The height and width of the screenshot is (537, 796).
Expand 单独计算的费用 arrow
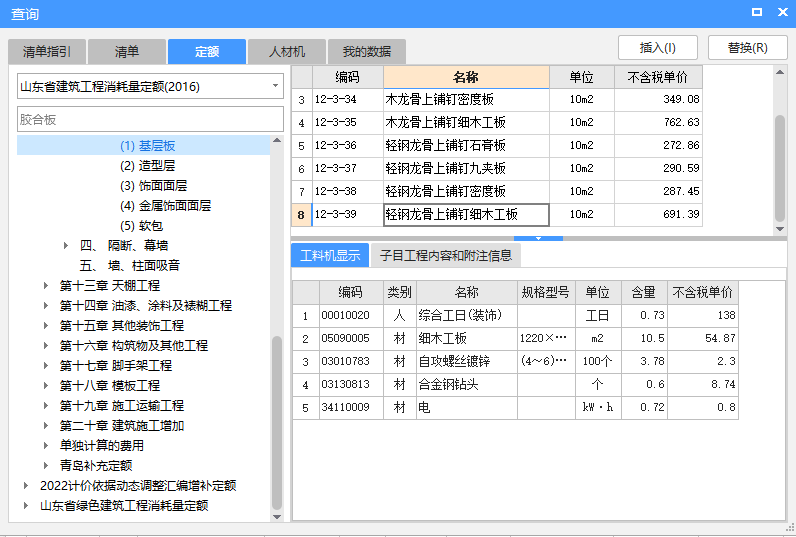46,446
